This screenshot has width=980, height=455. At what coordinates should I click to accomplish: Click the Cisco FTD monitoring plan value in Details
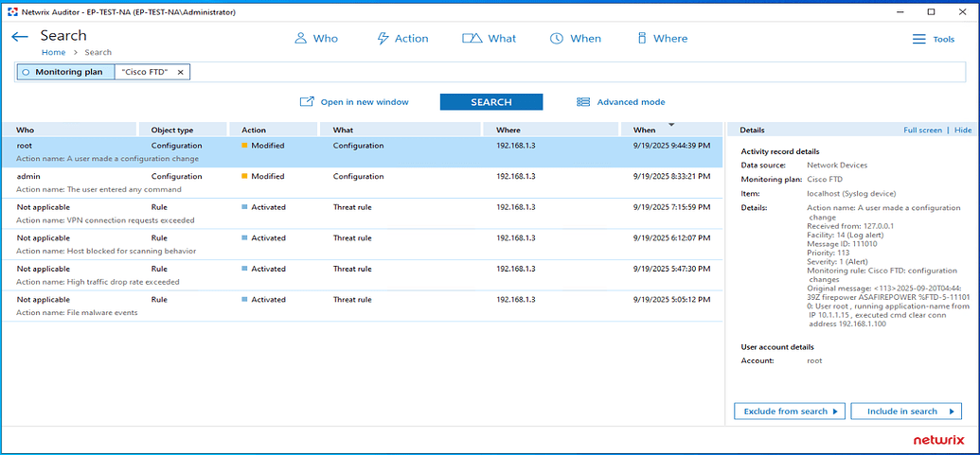[825, 180]
